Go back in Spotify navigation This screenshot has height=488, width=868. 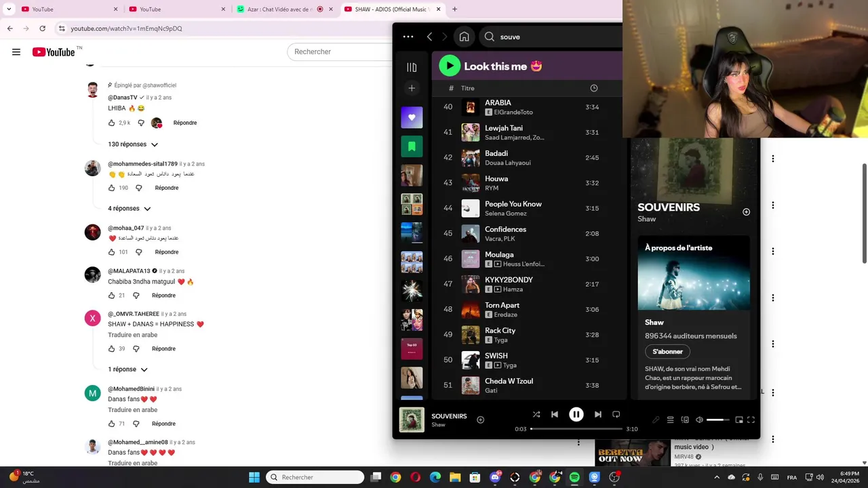click(429, 37)
